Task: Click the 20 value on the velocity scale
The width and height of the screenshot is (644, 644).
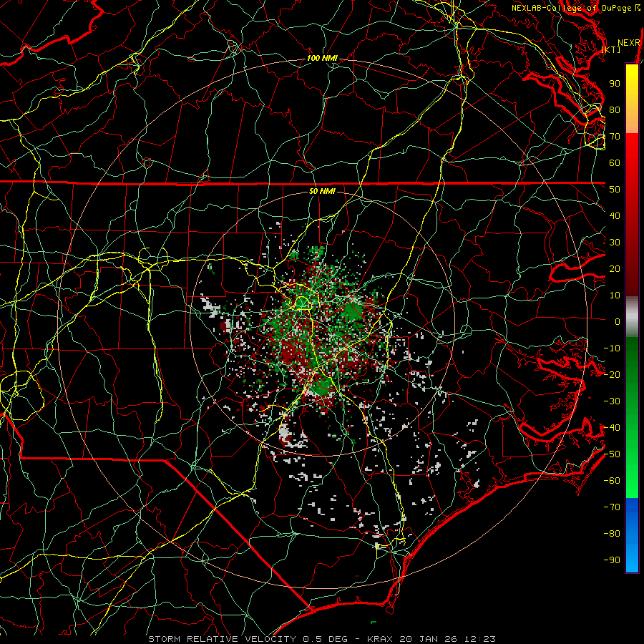Action: click(x=615, y=269)
